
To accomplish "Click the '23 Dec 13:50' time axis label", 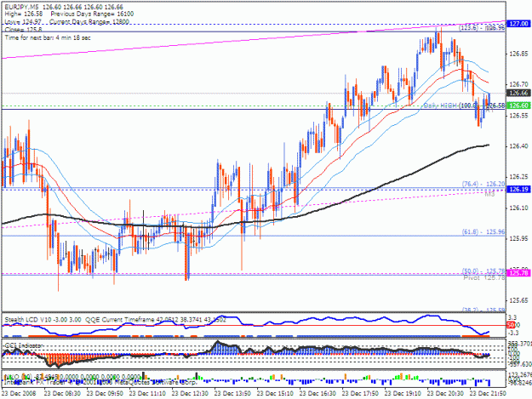I will click(232, 394).
